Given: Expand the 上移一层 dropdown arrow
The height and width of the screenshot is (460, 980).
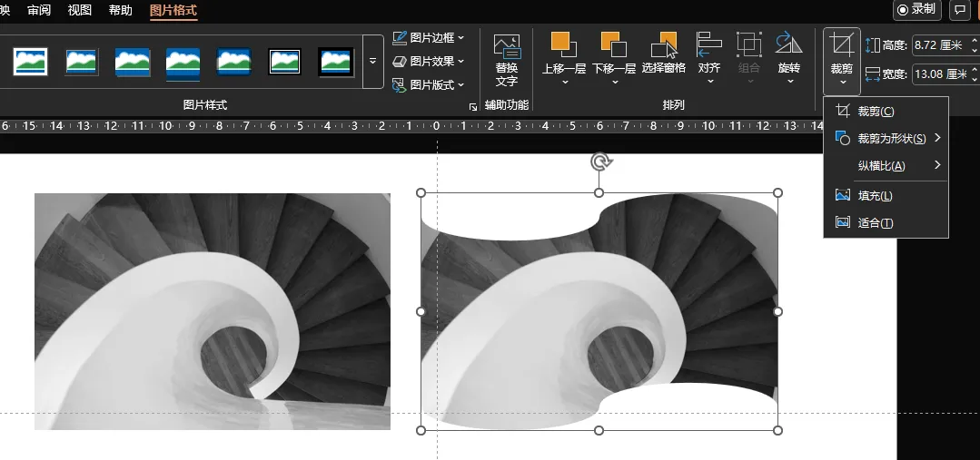Looking at the screenshot, I should point(564,82).
